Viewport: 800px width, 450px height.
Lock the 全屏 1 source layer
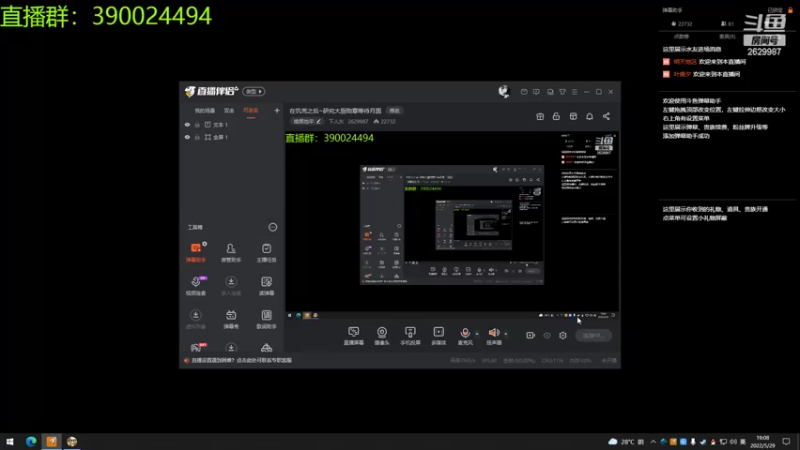pyautogui.click(x=197, y=137)
